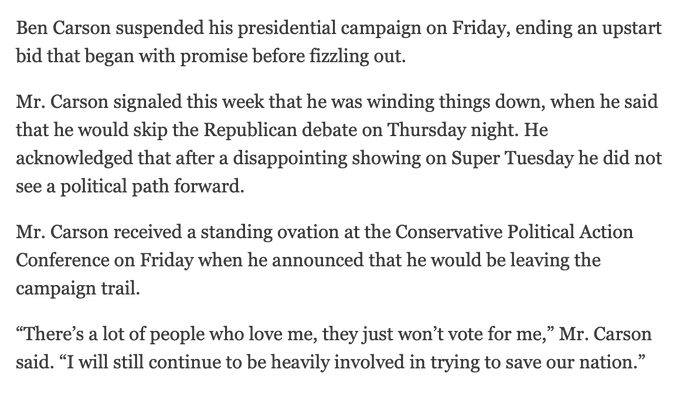680x393 pixels.
Task: Click the word "signaled"
Action: [147, 102]
